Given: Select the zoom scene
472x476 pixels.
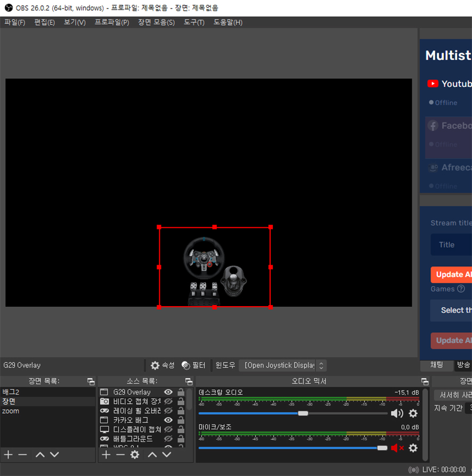Looking at the screenshot, I should click(x=48, y=411).
